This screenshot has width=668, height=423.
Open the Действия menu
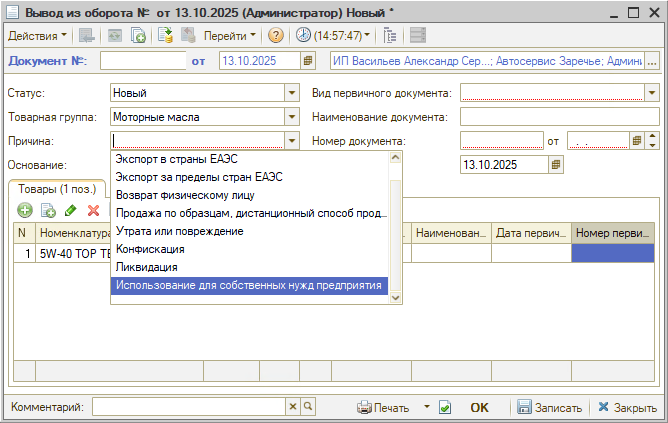(x=38, y=35)
